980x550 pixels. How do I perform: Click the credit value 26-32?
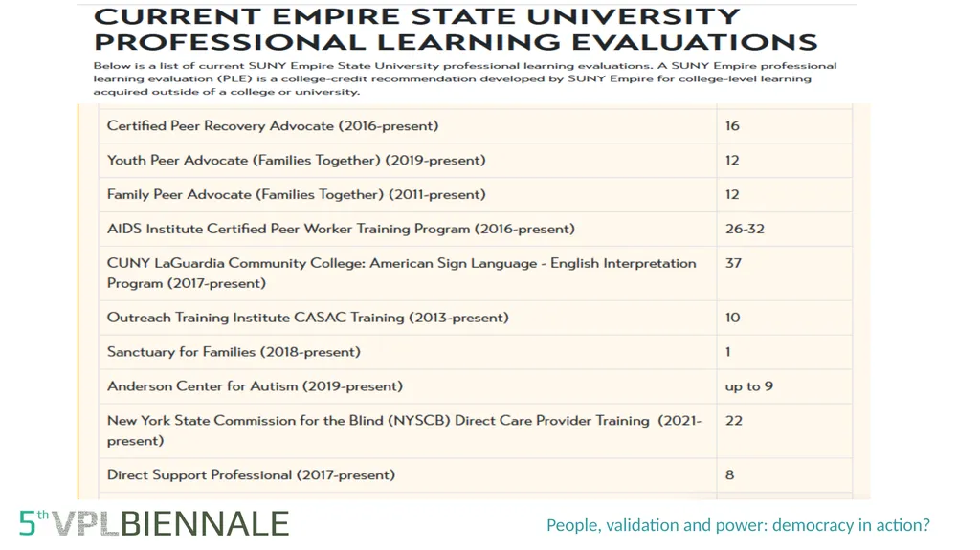click(x=745, y=229)
